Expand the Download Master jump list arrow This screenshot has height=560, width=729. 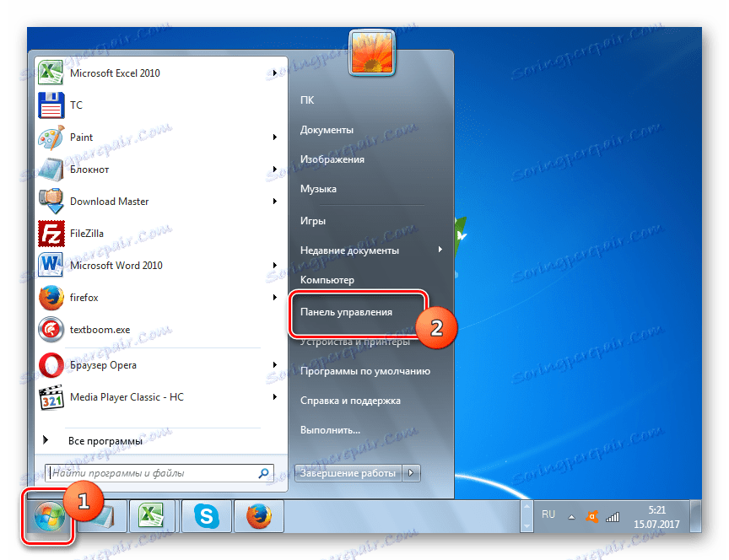(x=275, y=202)
